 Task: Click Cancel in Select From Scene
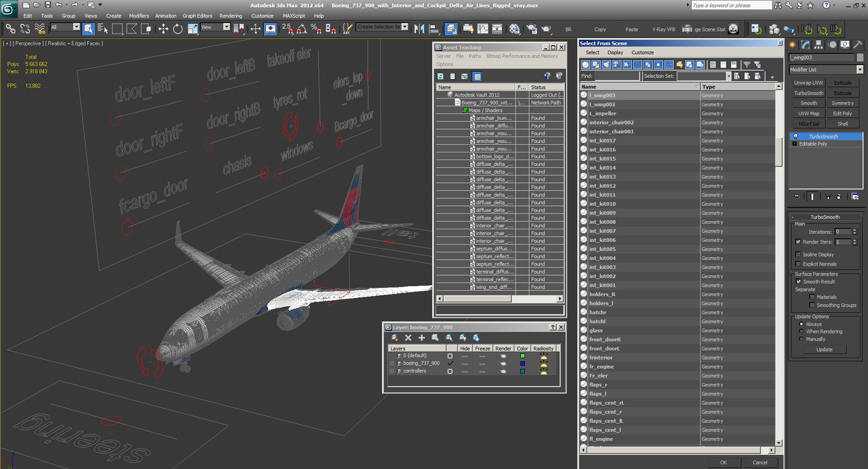pyautogui.click(x=760, y=462)
